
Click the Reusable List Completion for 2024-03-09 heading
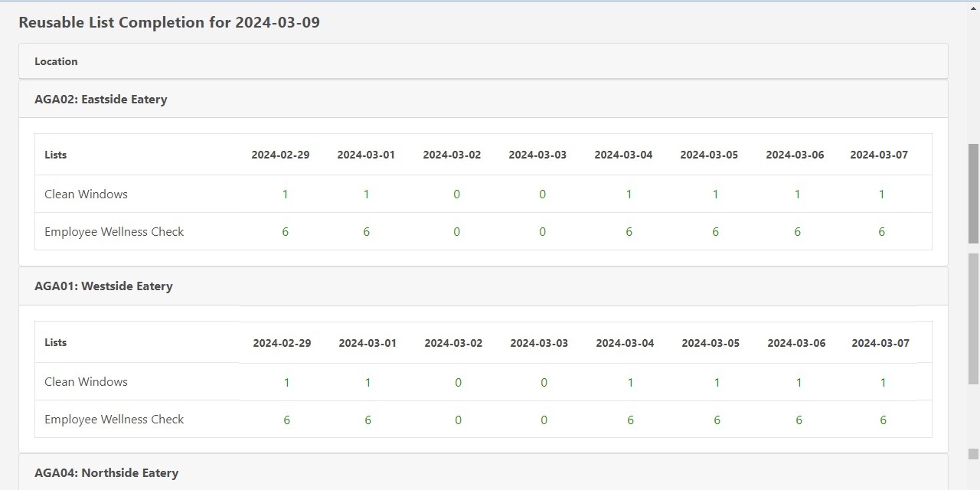coord(169,22)
